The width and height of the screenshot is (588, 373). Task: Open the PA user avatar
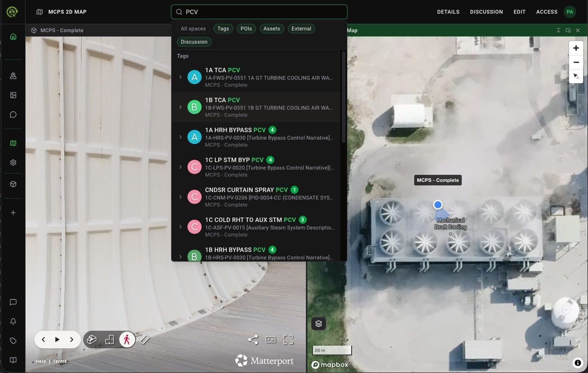click(x=570, y=12)
